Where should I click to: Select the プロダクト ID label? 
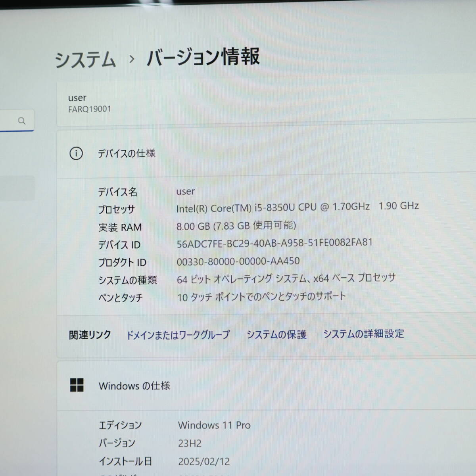[x=122, y=262]
